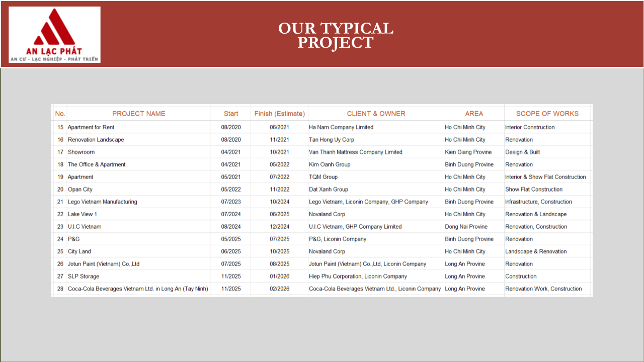
Task: Click the 'Van Thanh Mattress Company Limited' cell
Action: pos(356,152)
